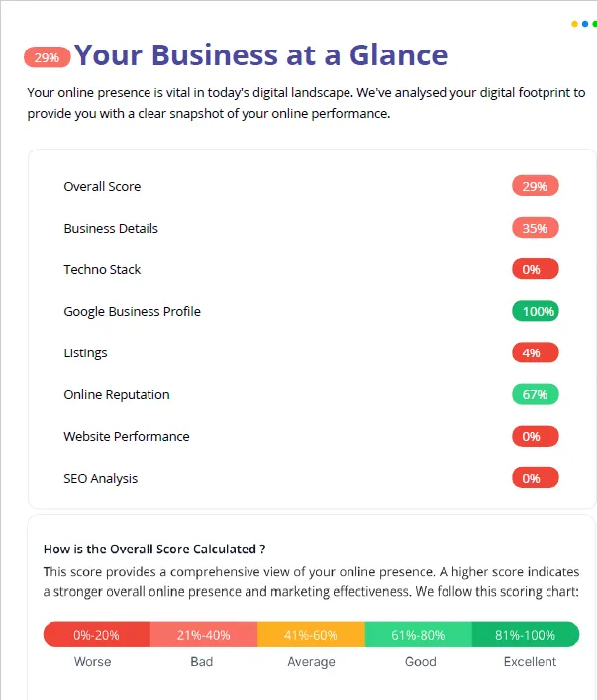
Task: Select the Business Details 35% badge
Action: coord(535,228)
